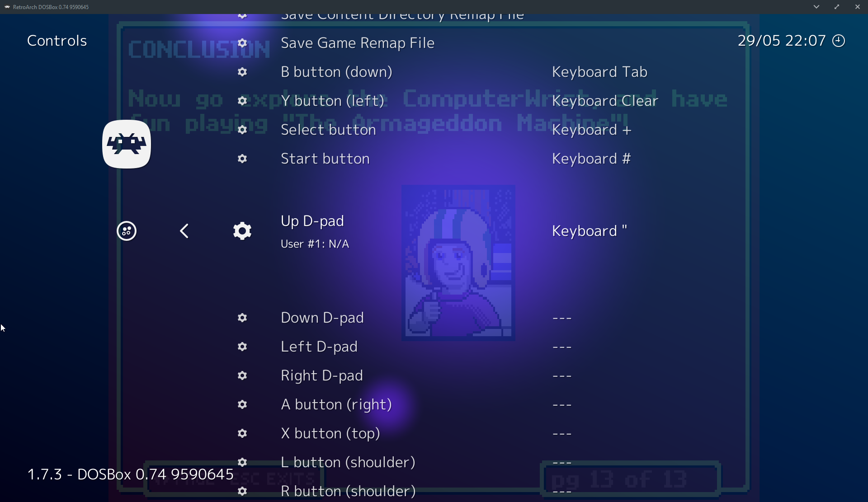Open the Save Game Remap File entry
This screenshot has height=502, width=868.
358,43
